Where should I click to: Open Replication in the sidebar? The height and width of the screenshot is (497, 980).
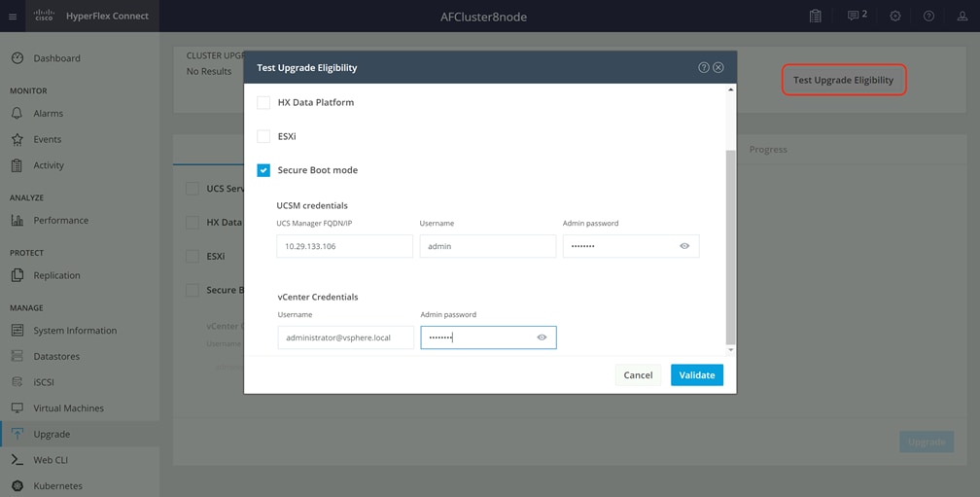[x=56, y=275]
